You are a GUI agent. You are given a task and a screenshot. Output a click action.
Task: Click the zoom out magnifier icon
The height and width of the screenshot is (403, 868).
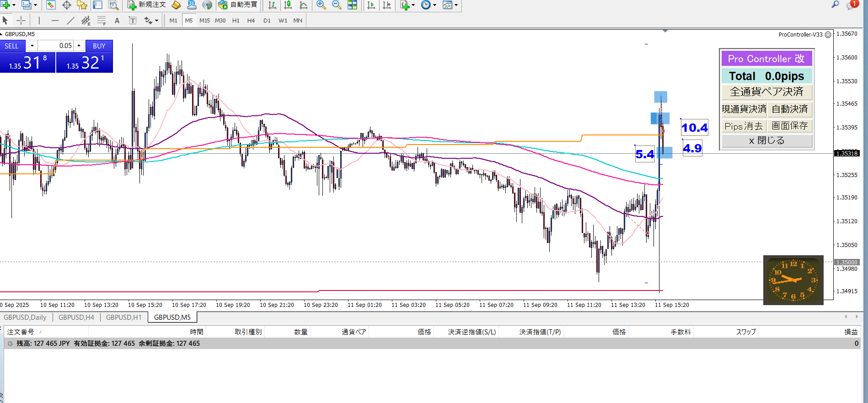tap(337, 5)
